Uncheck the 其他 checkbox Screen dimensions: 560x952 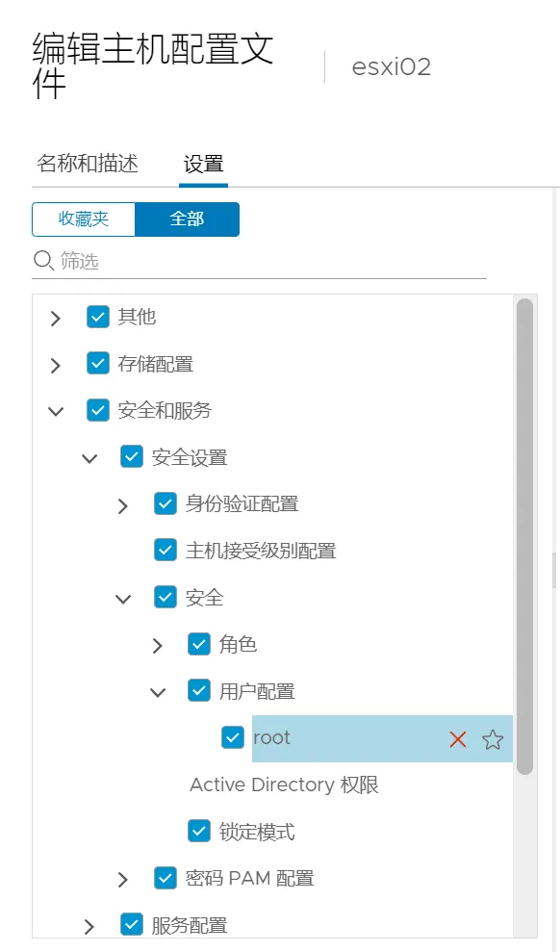point(98,317)
